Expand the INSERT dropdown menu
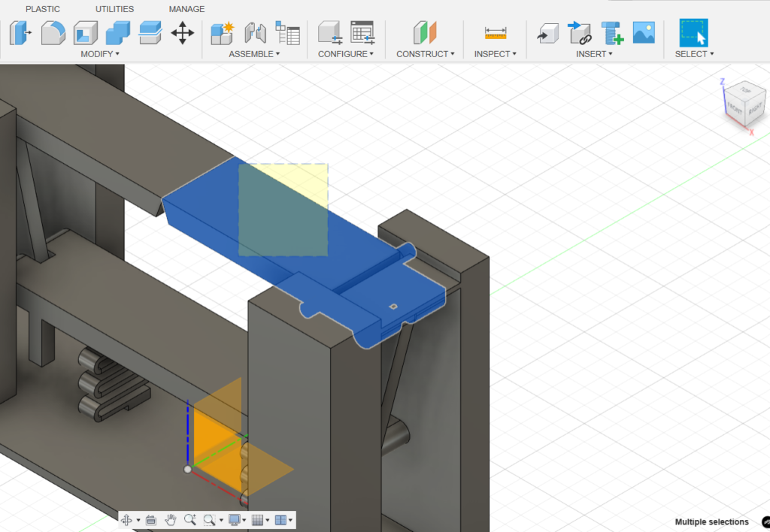The image size is (770, 532). point(594,54)
